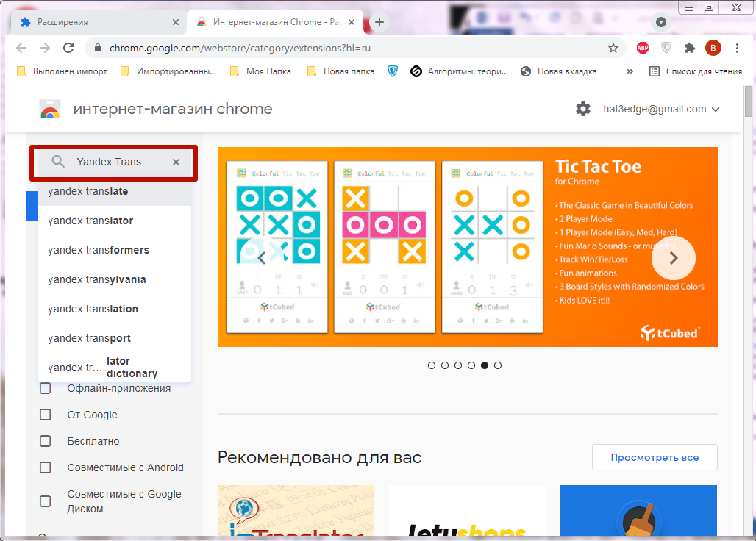This screenshot has width=756, height=541.
Task: Open the web store settings gear
Action: click(x=583, y=109)
